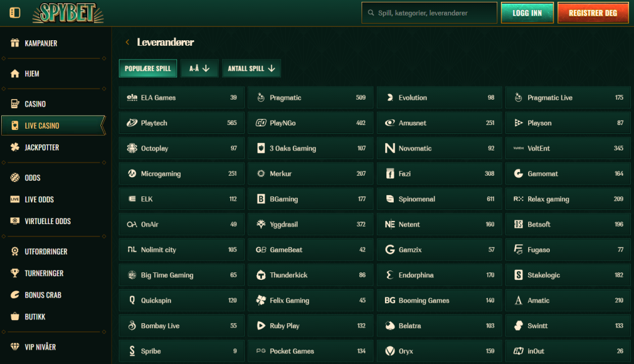Select the Spribe provider name
634x364 pixels.
pyautogui.click(x=151, y=351)
